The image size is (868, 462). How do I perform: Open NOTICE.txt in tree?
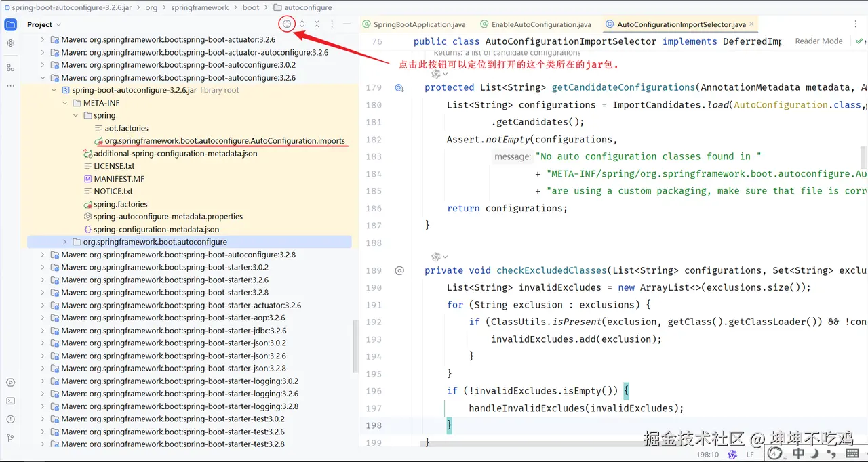tap(113, 191)
